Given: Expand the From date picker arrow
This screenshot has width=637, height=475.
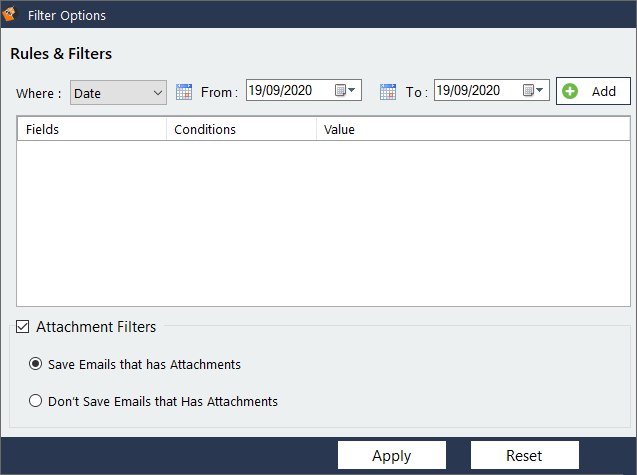Looking at the screenshot, I should [x=346, y=91].
